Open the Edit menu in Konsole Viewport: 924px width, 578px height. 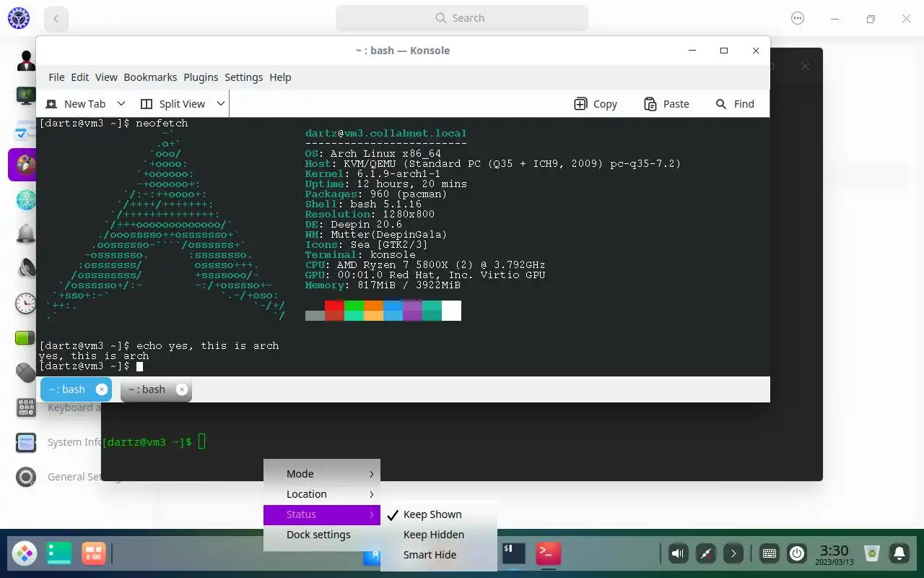(x=80, y=77)
